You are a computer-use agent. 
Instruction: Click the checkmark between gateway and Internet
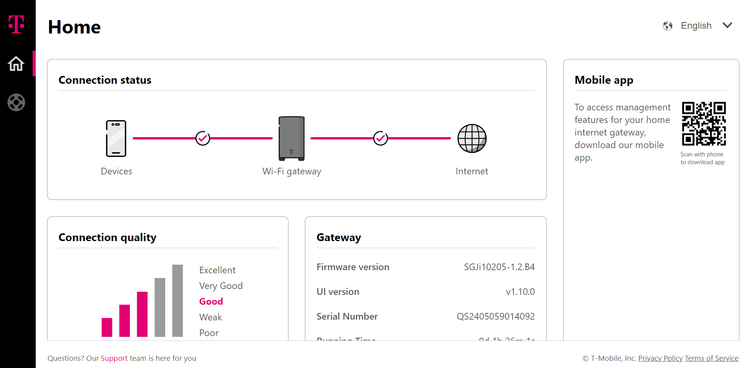click(x=380, y=138)
